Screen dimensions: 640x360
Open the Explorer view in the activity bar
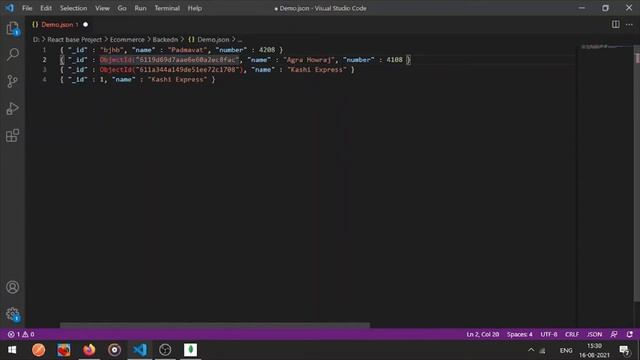coord(13,29)
